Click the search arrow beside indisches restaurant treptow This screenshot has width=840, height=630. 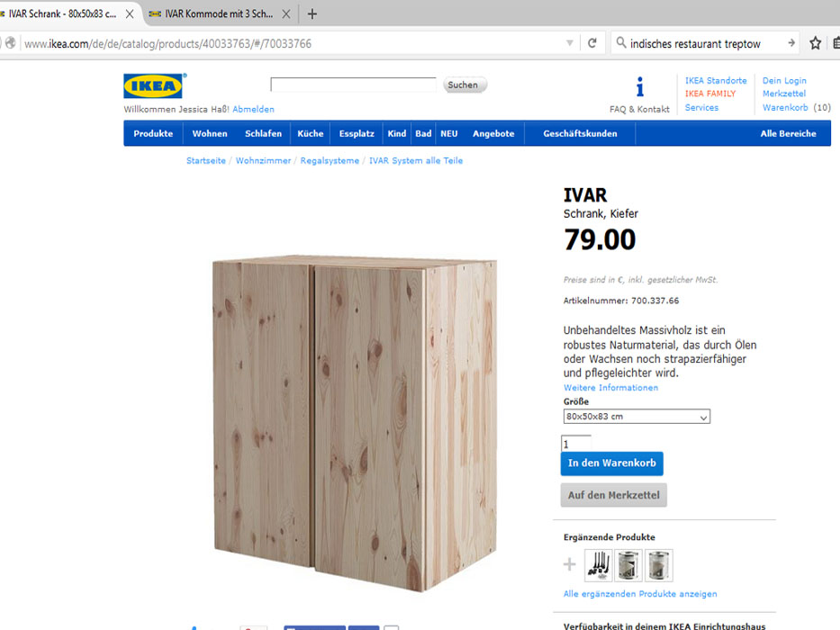point(791,43)
